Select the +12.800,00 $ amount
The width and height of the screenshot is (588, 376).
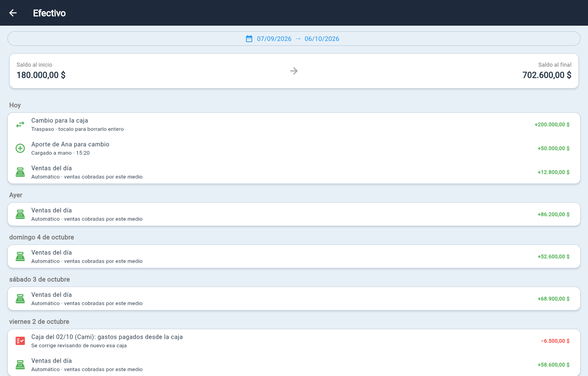pyautogui.click(x=553, y=172)
